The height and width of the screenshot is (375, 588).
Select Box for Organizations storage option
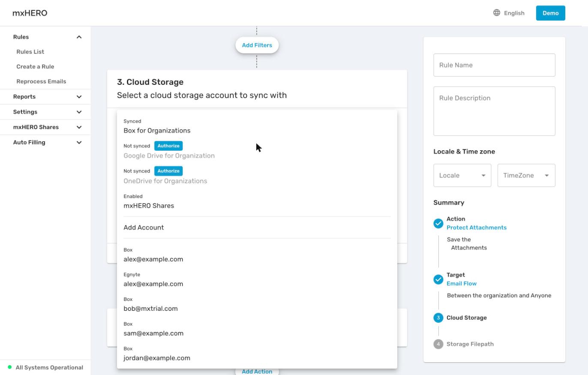257,126
